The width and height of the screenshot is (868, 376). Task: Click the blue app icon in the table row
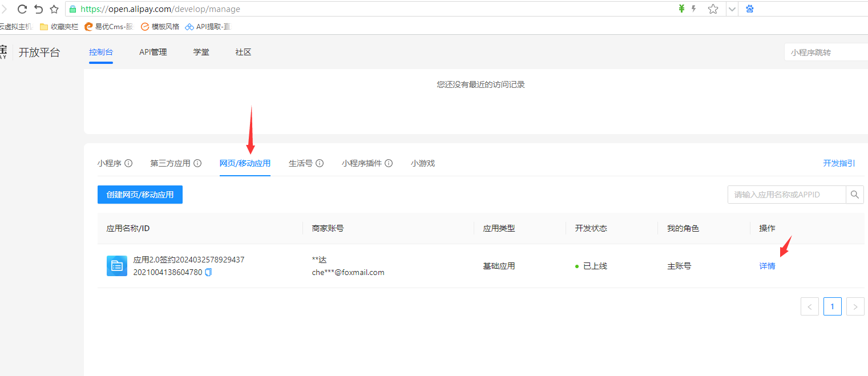click(x=117, y=266)
